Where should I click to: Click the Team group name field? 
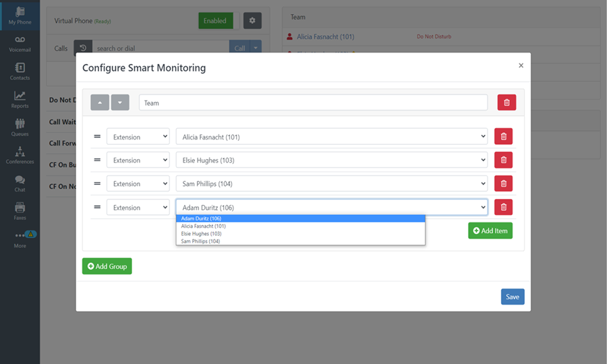tap(313, 102)
